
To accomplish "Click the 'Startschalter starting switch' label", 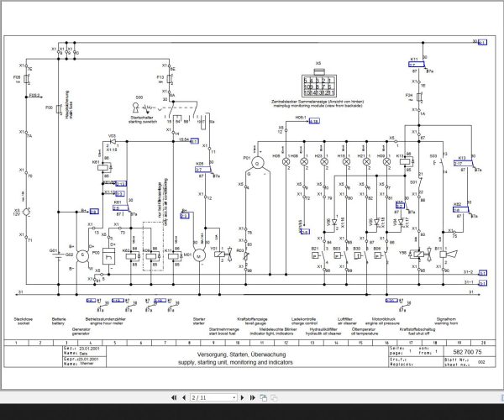I will click(143, 119).
